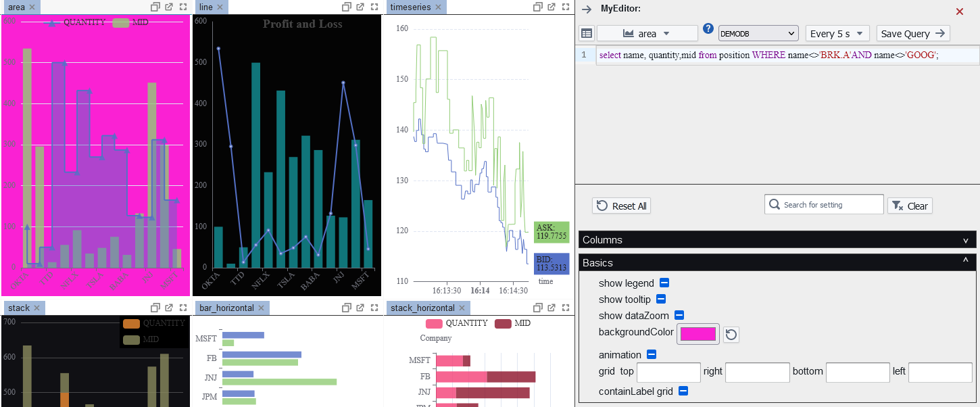Close the bar_horizontal panel tab
The height and width of the screenshot is (407, 980).
(261, 308)
